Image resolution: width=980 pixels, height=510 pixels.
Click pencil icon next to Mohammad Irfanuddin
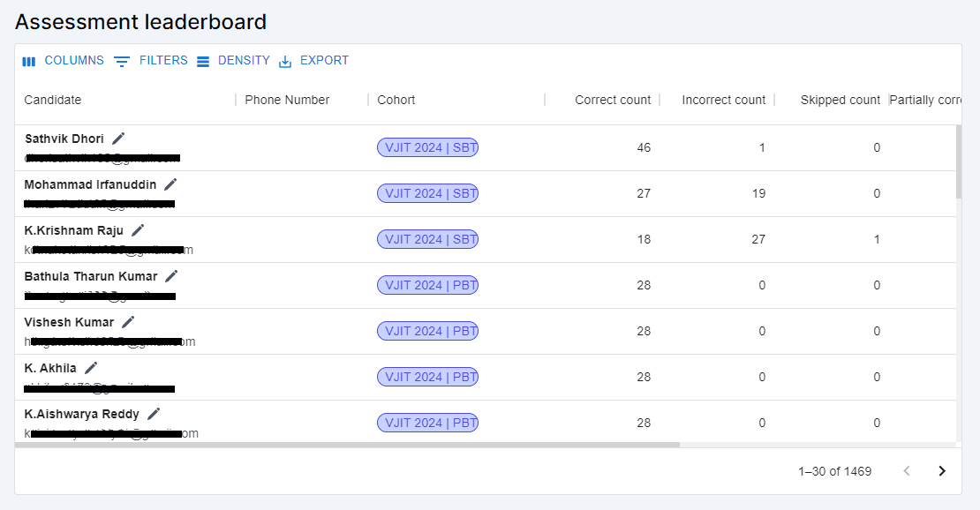pos(170,184)
